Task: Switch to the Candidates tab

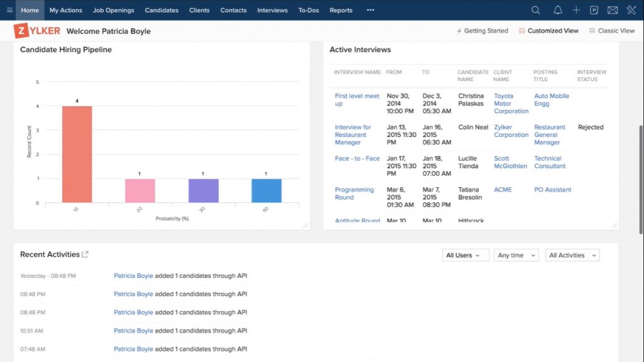Action: click(x=162, y=9)
